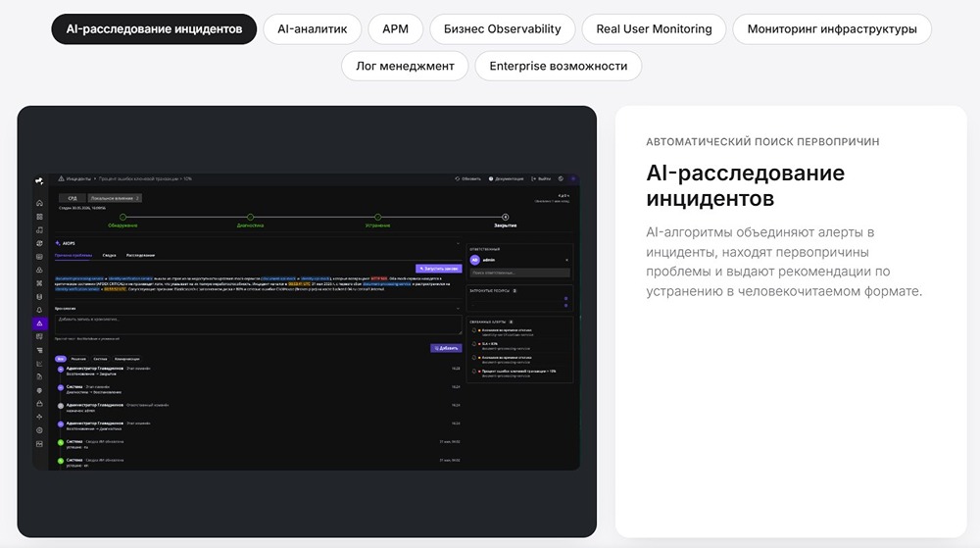Click the AIOPS sparkle icon

(x=58, y=243)
